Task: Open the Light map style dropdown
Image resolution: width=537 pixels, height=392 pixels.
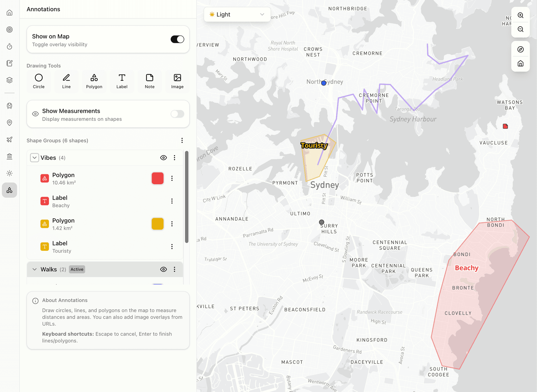Action: pos(237,14)
